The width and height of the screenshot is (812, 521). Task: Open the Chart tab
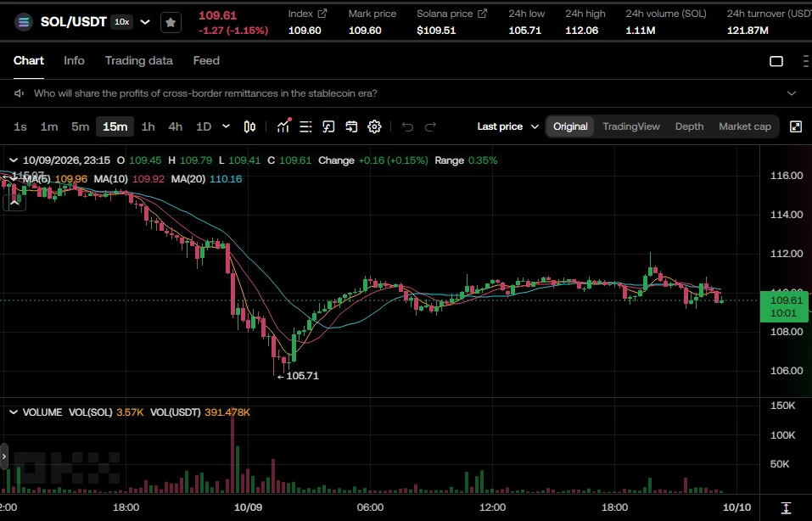[29, 60]
